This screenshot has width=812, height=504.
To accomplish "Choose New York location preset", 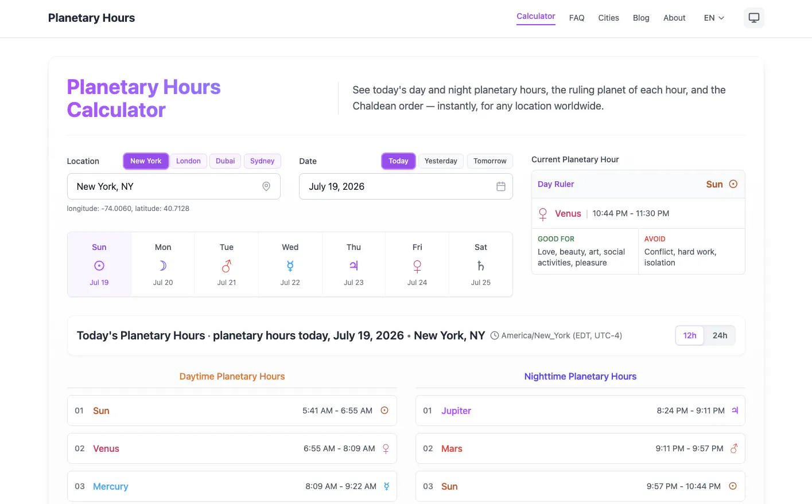I will click(146, 161).
